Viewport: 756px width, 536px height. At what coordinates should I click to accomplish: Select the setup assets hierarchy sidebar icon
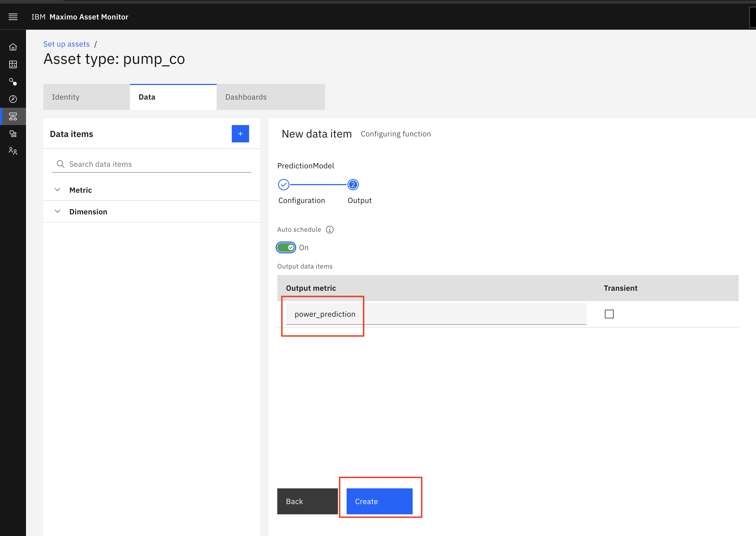click(13, 116)
